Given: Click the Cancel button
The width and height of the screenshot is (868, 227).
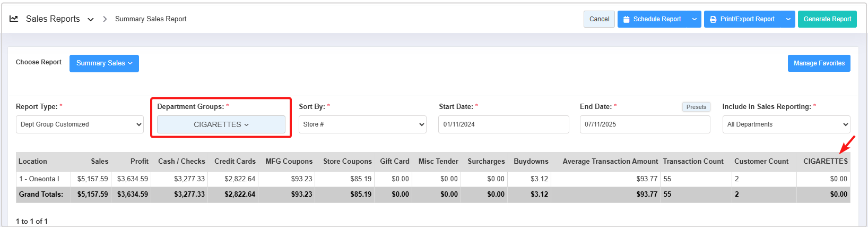Looking at the screenshot, I should 599,19.
